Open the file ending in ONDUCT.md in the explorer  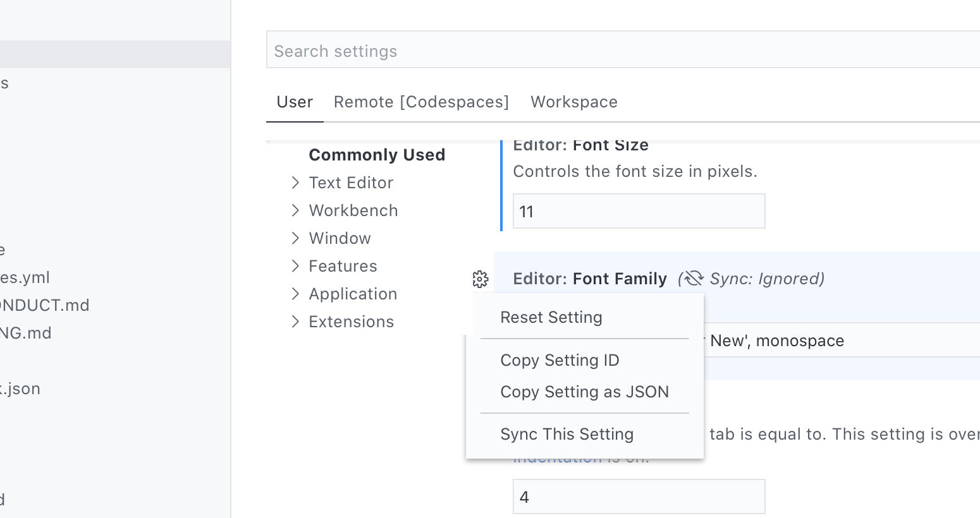(x=44, y=305)
